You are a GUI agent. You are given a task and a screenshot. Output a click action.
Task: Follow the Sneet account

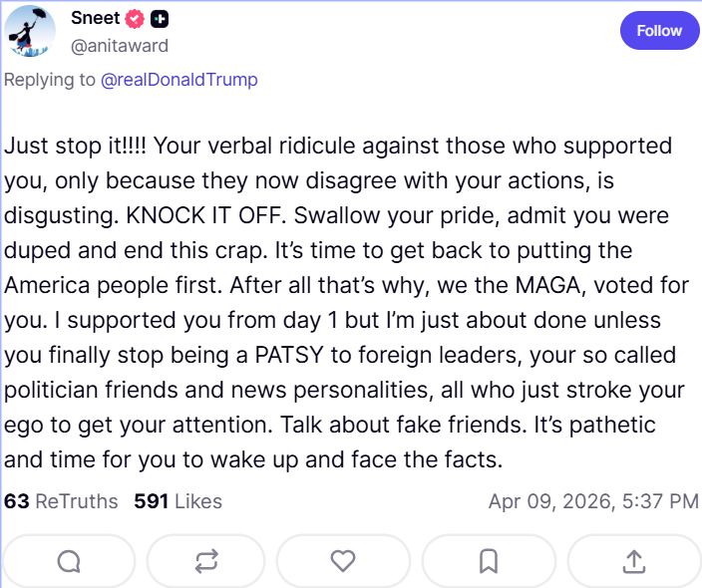[x=659, y=31]
